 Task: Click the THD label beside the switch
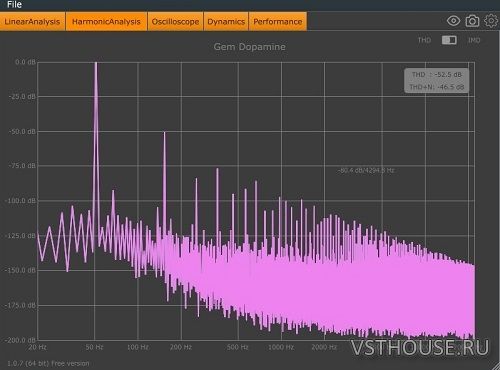[424, 40]
